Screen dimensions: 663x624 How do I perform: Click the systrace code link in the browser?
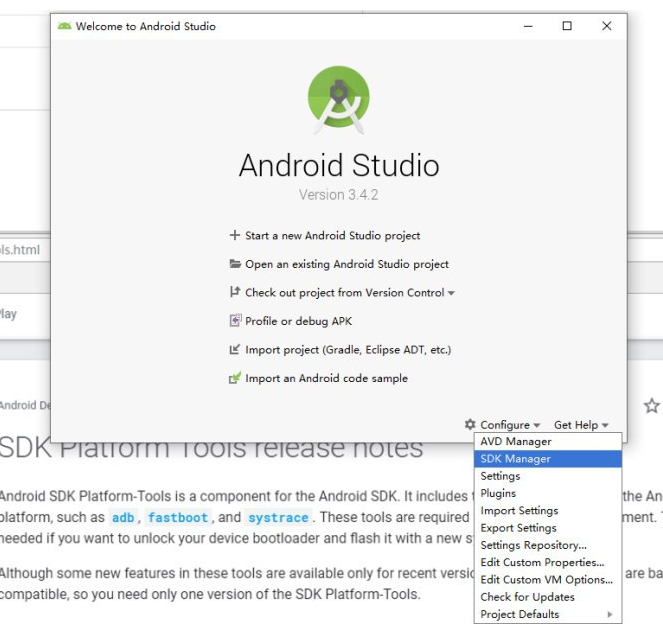(x=278, y=517)
